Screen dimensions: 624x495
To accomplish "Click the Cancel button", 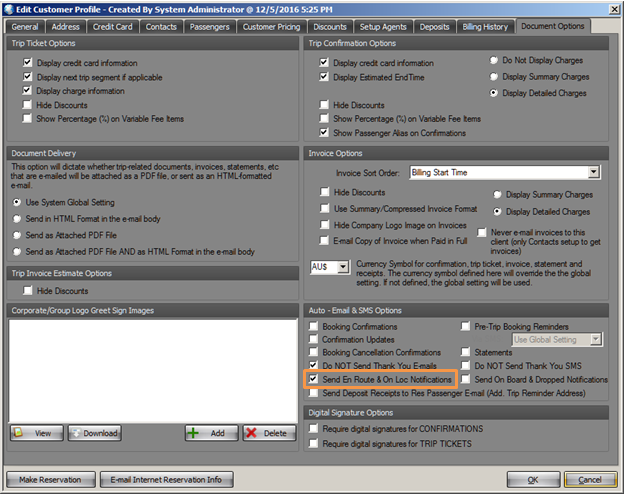I will click(590, 479).
